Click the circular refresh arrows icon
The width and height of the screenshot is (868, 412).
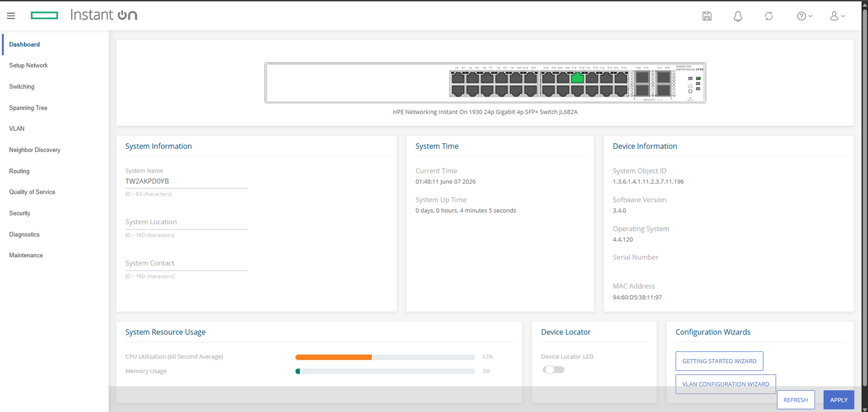(769, 16)
